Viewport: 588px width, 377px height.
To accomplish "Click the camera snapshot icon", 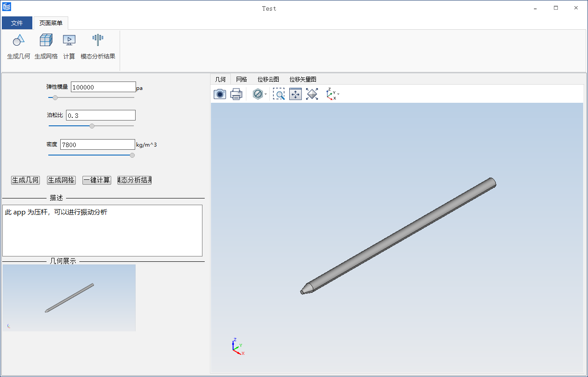I will (220, 94).
